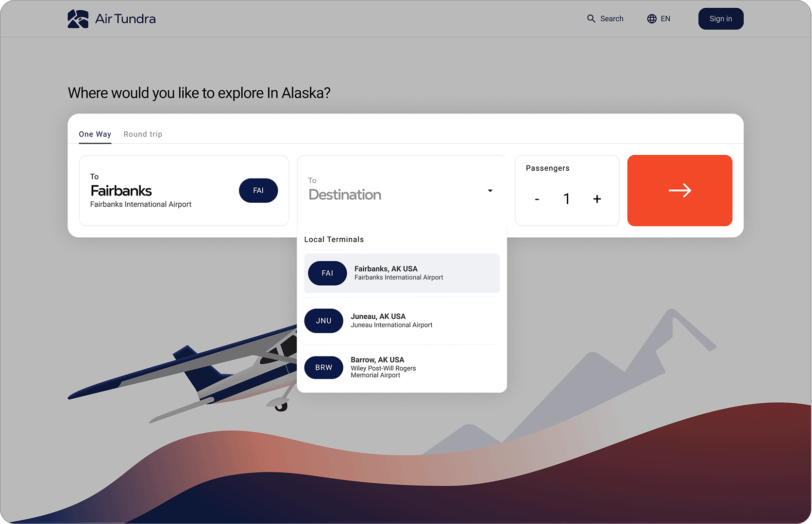Switch to the Round trip tab

click(143, 134)
